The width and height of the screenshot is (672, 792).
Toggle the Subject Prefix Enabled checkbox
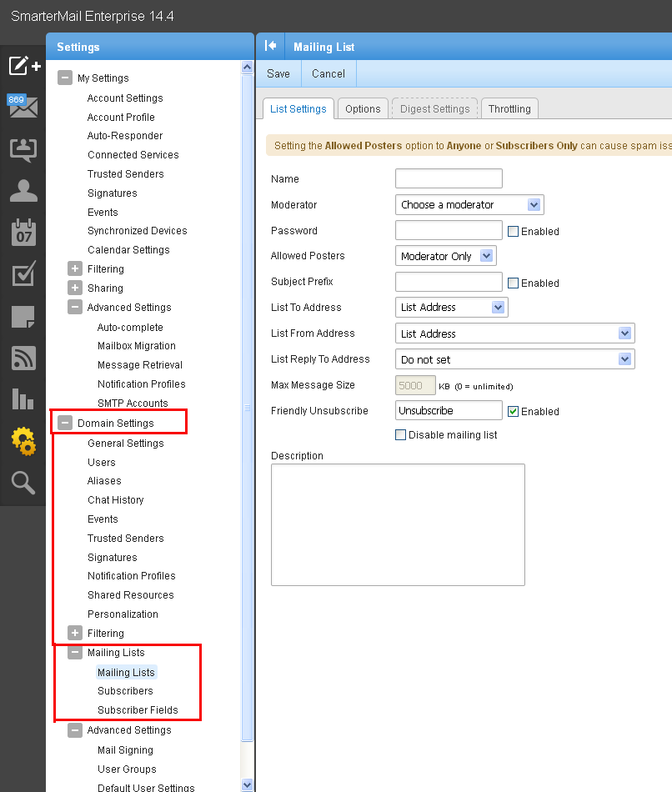[x=513, y=283]
